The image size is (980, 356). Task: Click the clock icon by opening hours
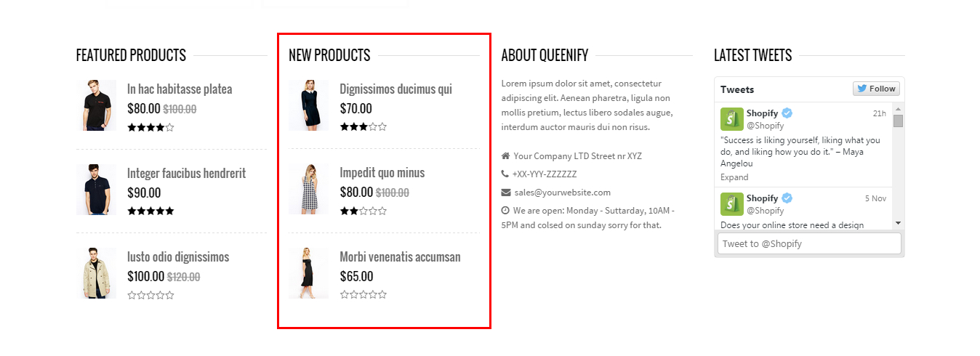(x=505, y=211)
